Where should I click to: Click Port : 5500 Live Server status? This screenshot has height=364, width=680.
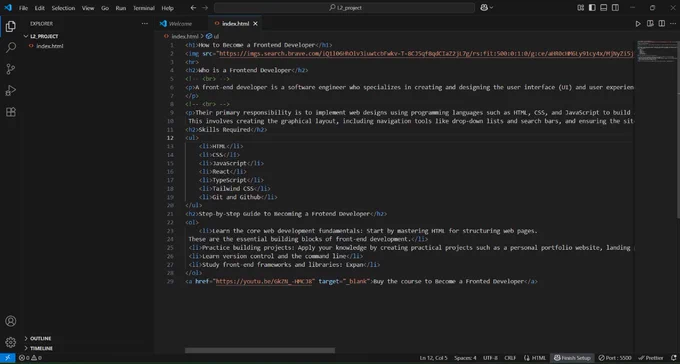(x=615, y=358)
